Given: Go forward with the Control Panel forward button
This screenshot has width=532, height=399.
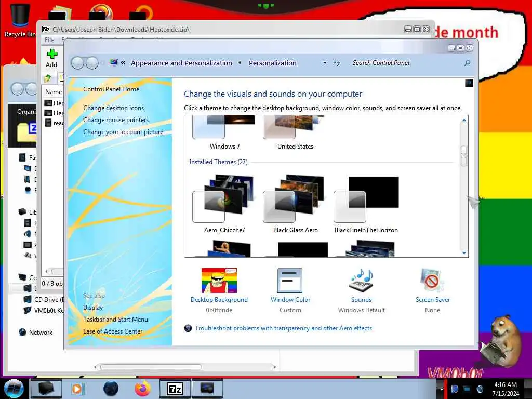Looking at the screenshot, I should click(92, 63).
